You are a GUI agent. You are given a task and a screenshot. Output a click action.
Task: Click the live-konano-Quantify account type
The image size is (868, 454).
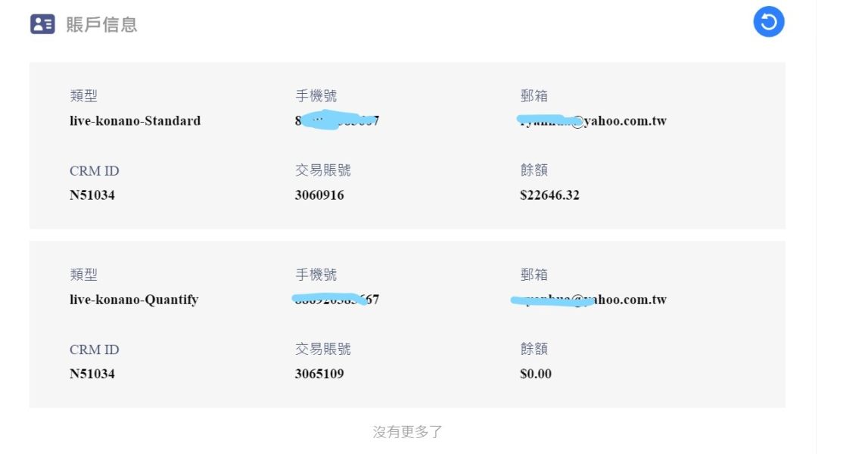[134, 300]
